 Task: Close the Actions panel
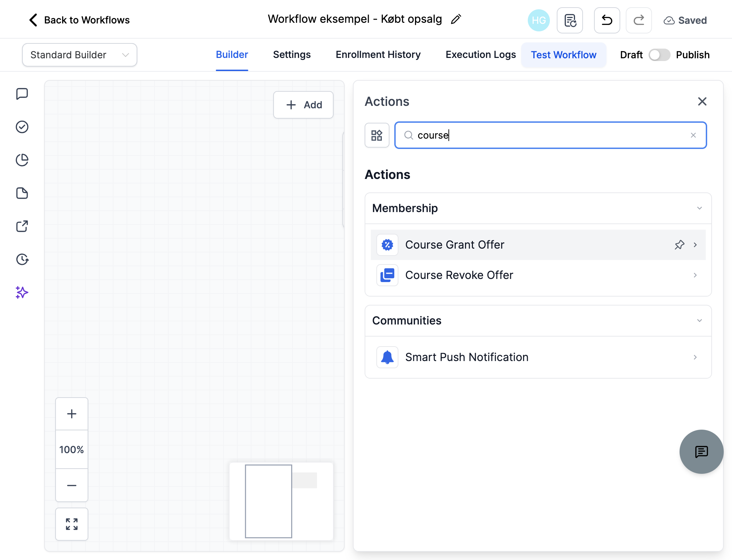pos(702,101)
